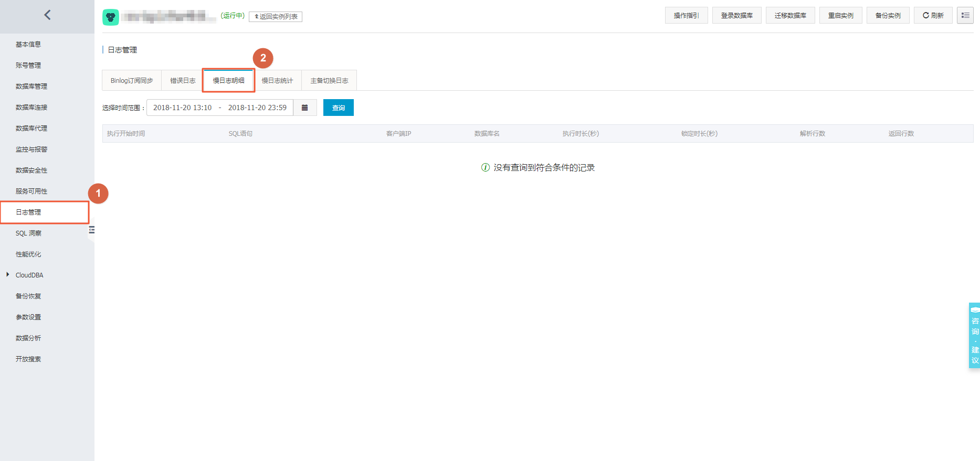Switch to 错误日志 tab
The width and height of the screenshot is (980, 461).
183,80
